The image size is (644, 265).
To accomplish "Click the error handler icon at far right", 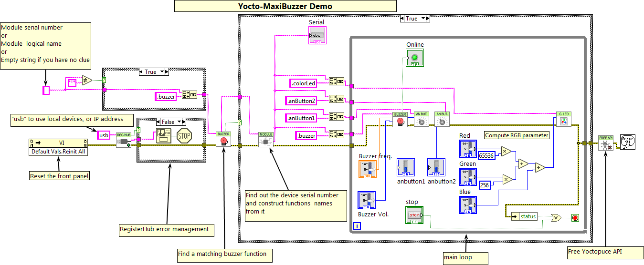I will pos(627,142).
